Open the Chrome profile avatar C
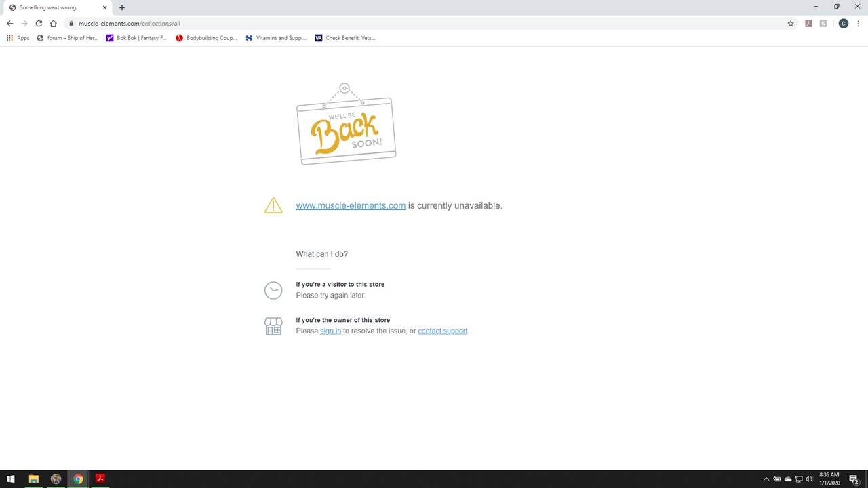The width and height of the screenshot is (868, 488). (x=843, y=23)
